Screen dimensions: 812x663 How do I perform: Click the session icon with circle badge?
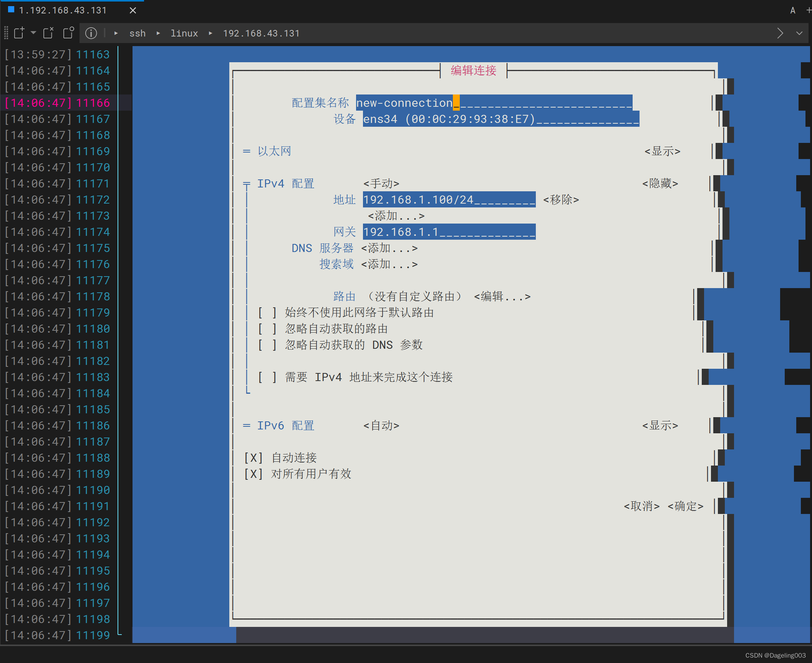[x=68, y=33]
